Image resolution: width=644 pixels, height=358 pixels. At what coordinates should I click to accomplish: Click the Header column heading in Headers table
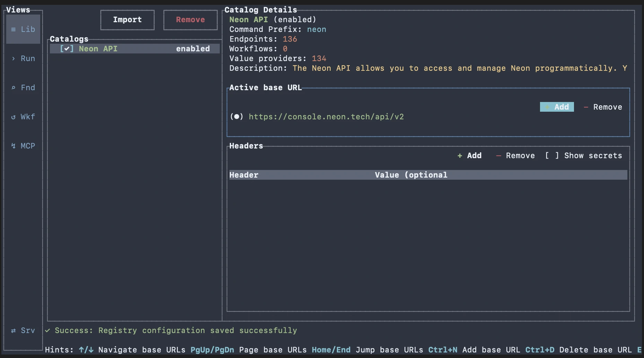(244, 175)
